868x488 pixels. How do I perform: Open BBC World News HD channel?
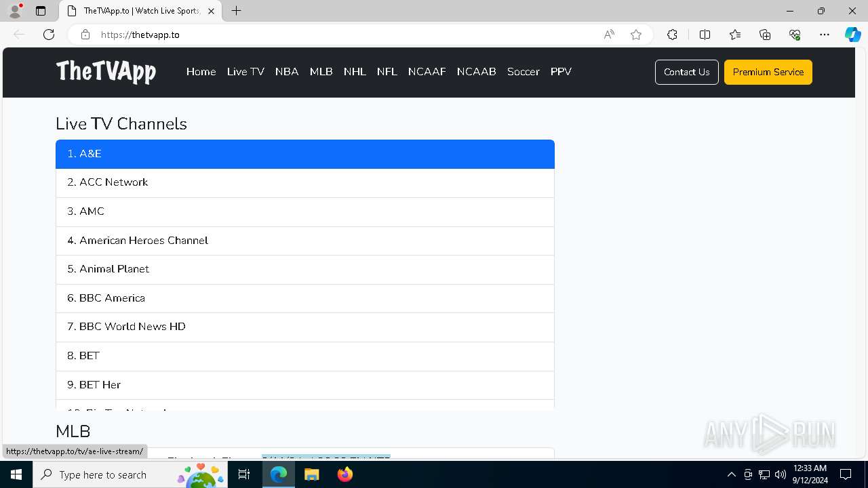point(305,327)
